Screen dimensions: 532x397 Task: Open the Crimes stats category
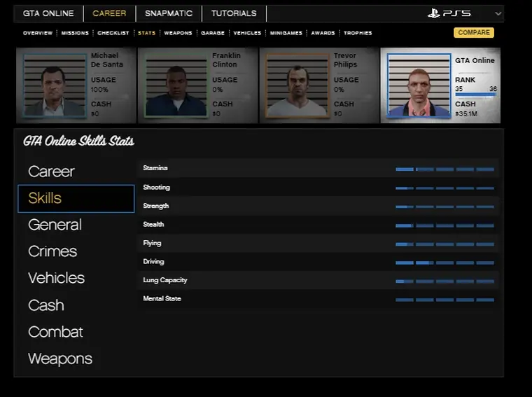click(x=52, y=251)
